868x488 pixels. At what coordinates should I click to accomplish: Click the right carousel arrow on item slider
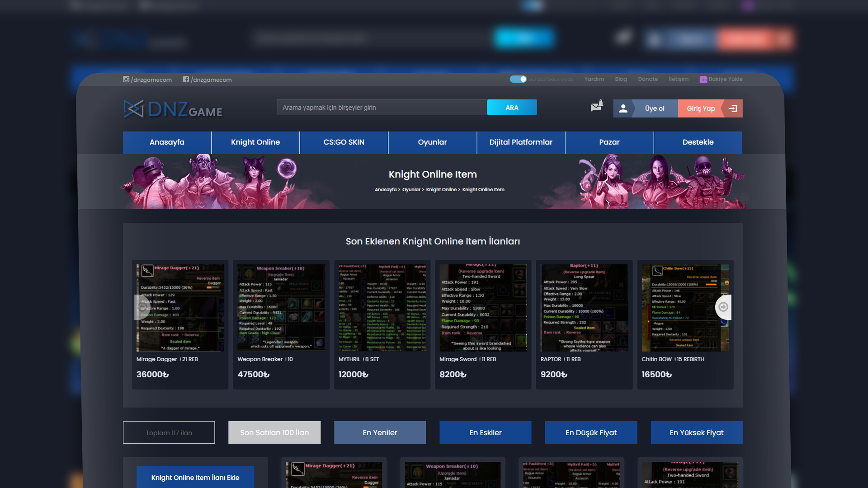point(722,307)
